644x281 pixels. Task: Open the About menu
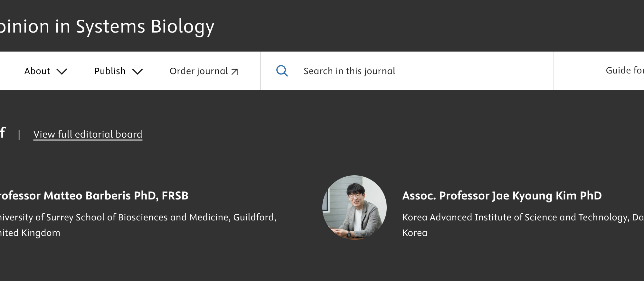pos(46,71)
